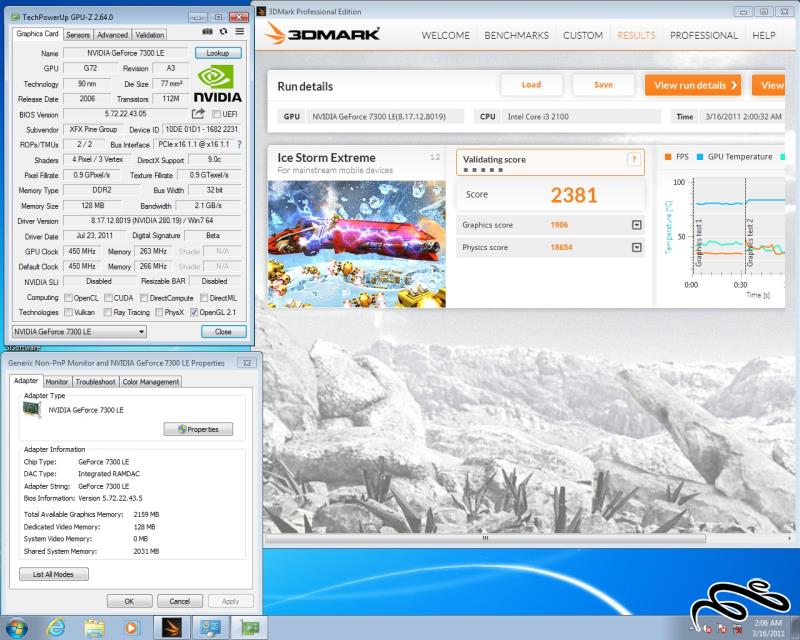This screenshot has width=800, height=640.
Task: Select the PROFESSIONAL section in 3DMark
Action: tap(704, 35)
